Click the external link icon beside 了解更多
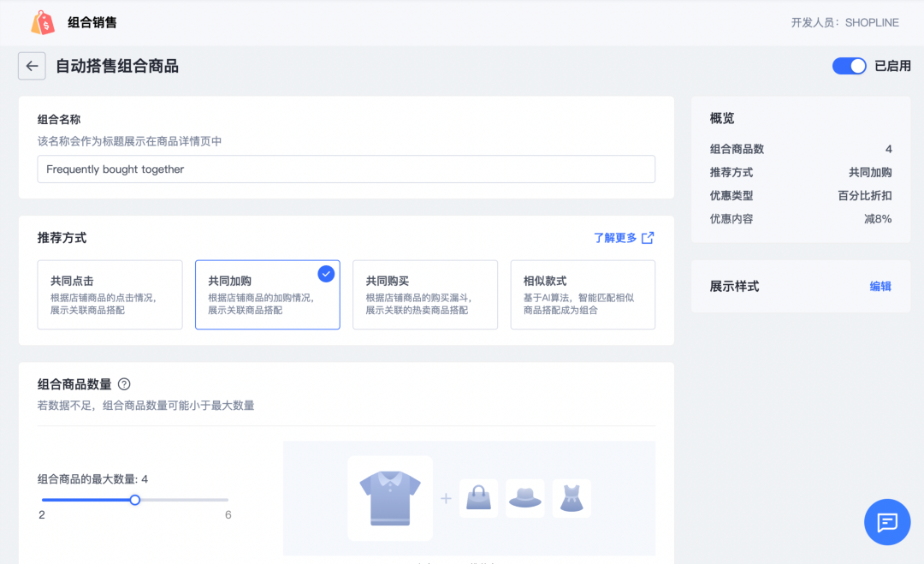924x564 pixels. (648, 238)
